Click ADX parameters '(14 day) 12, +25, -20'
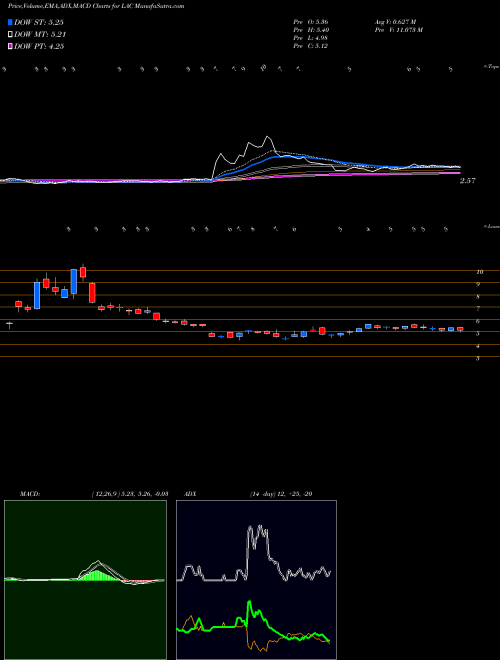The width and height of the screenshot is (500, 660). tap(281, 494)
